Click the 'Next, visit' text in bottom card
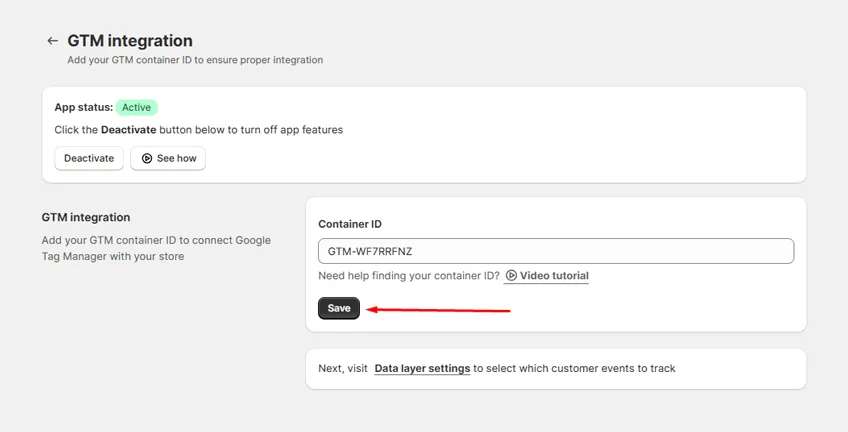Viewport: 848px width, 432px height. pos(343,369)
